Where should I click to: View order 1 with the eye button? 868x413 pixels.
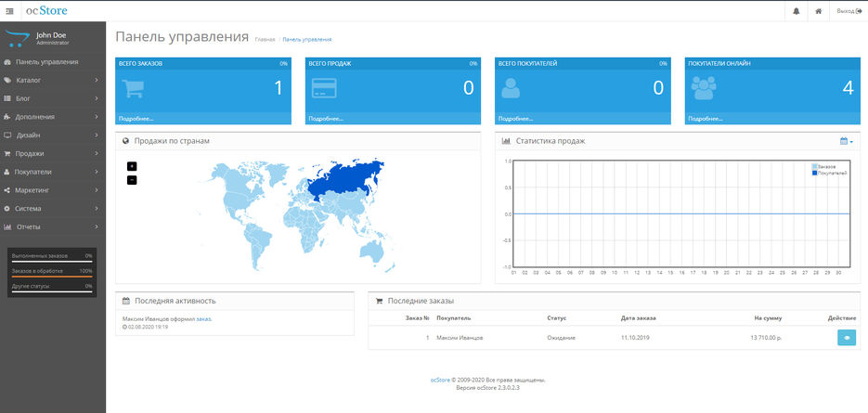847,338
